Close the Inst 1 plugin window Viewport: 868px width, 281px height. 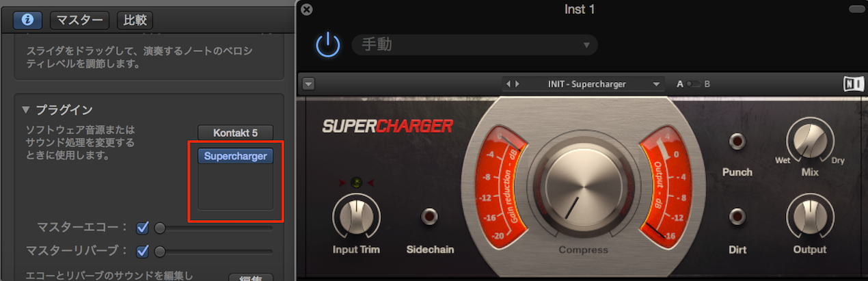[x=307, y=10]
